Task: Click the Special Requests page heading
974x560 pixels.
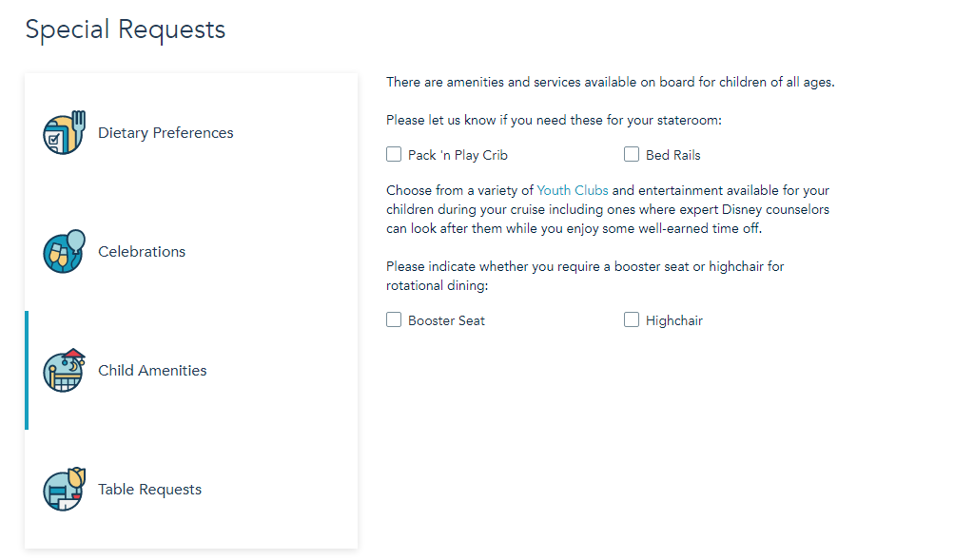Action: coord(126,29)
